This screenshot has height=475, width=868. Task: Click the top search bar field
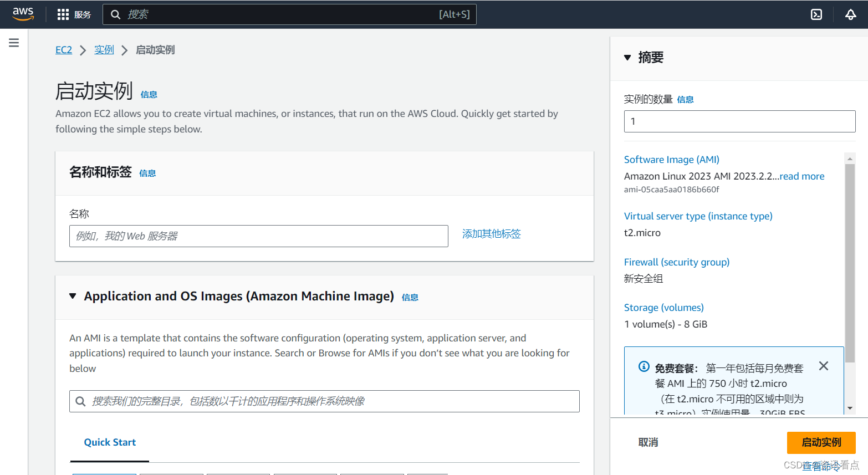pyautogui.click(x=289, y=14)
